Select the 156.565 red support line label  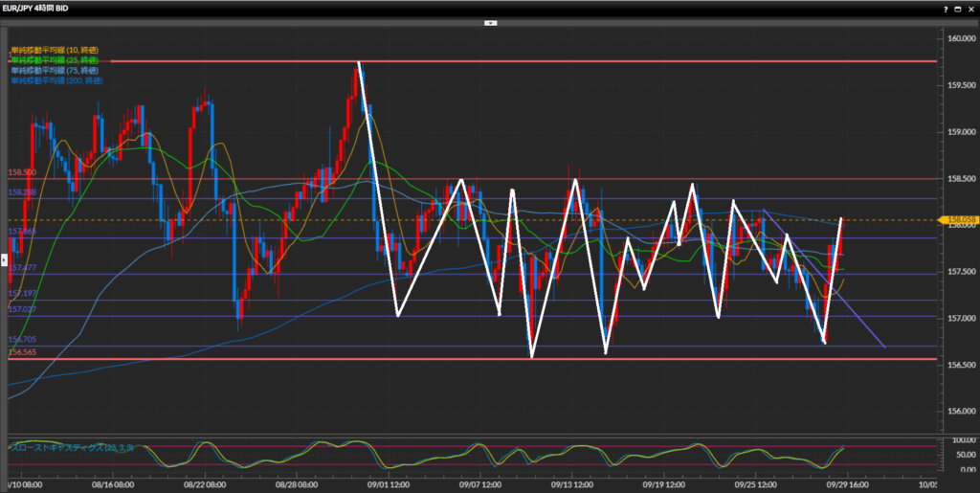coord(22,352)
